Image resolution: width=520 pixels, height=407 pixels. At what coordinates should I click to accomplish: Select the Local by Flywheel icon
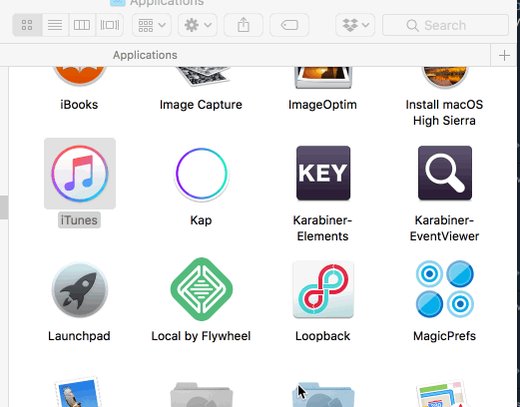[x=201, y=289]
